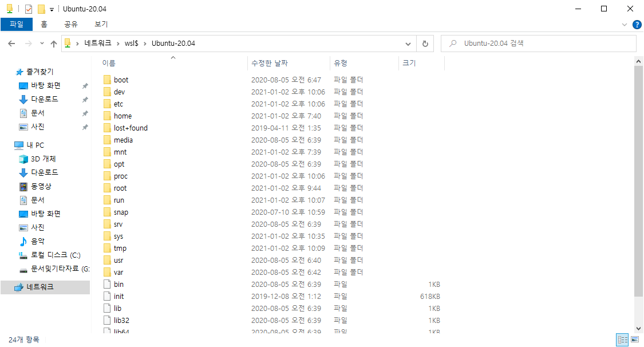Open pinned 다운로드 under quick access
This screenshot has width=644, height=347.
44,99
